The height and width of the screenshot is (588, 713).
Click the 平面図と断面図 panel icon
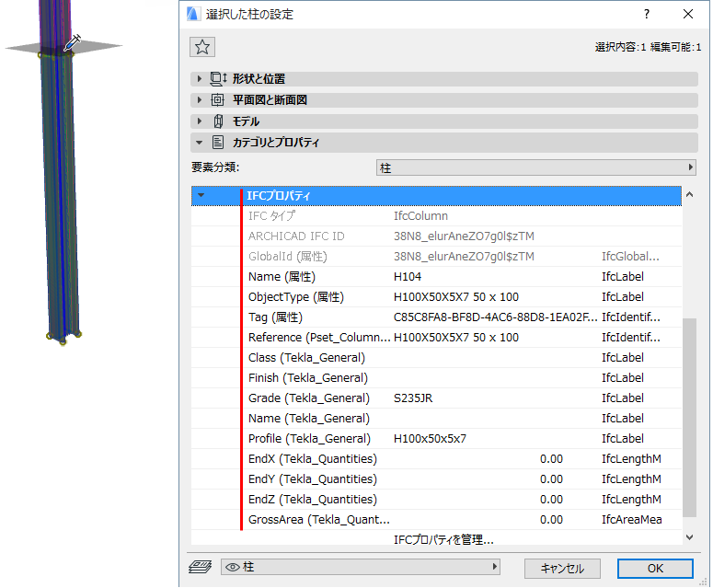(x=218, y=100)
